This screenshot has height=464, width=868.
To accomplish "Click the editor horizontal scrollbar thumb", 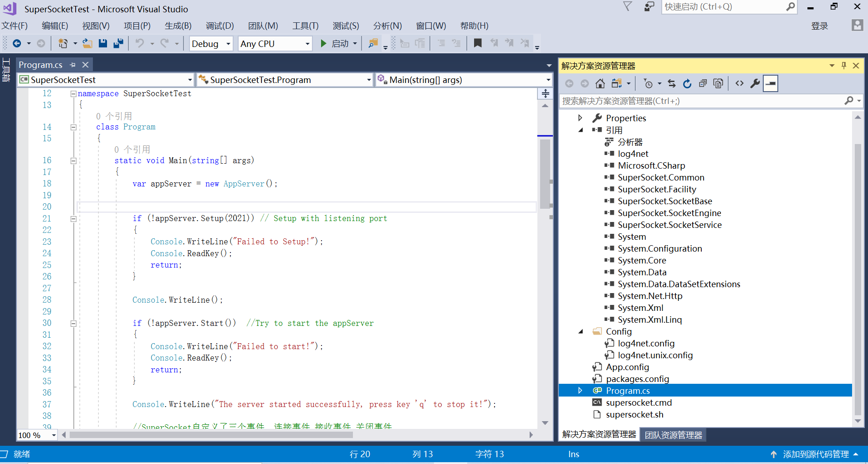I will point(211,435).
